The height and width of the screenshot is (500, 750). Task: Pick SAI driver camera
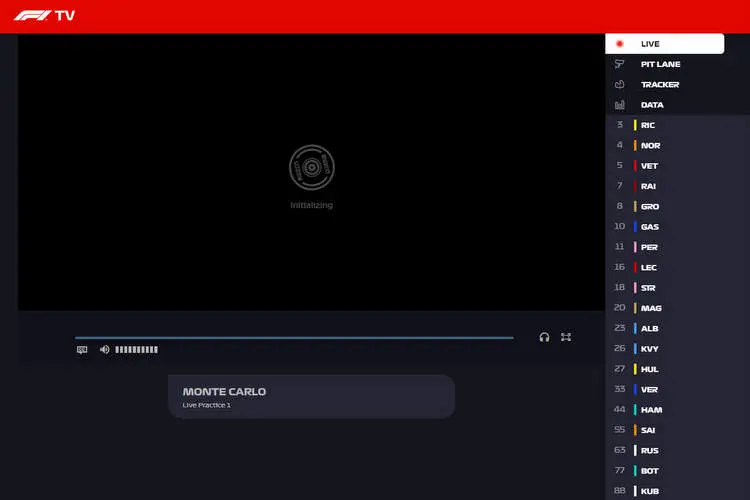pyautogui.click(x=677, y=430)
